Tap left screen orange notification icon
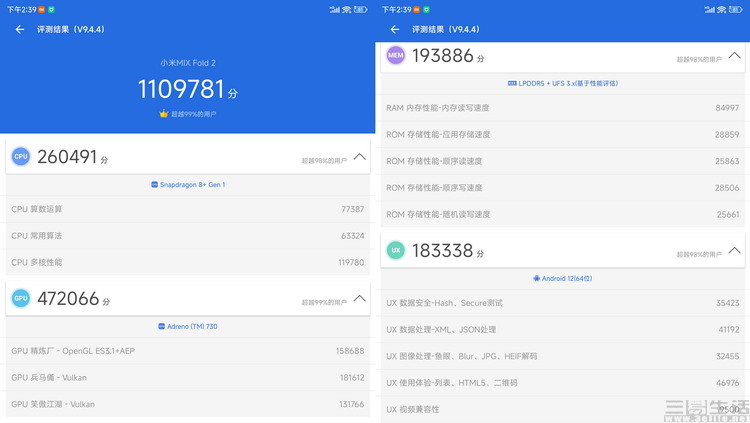The image size is (750, 423). click(42, 10)
